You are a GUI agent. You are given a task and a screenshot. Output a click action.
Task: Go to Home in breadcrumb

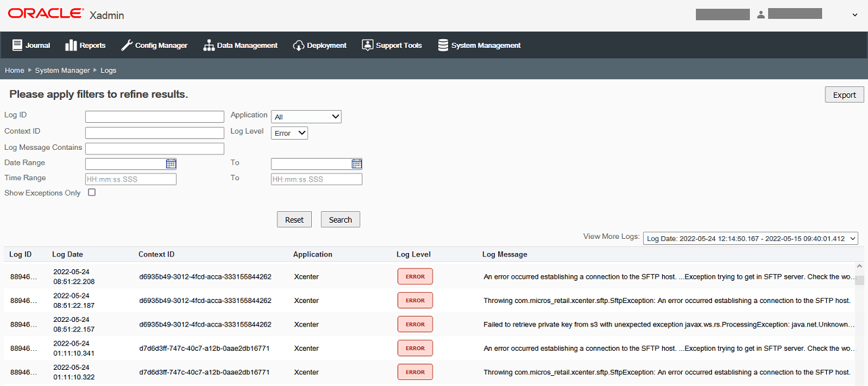click(x=14, y=70)
